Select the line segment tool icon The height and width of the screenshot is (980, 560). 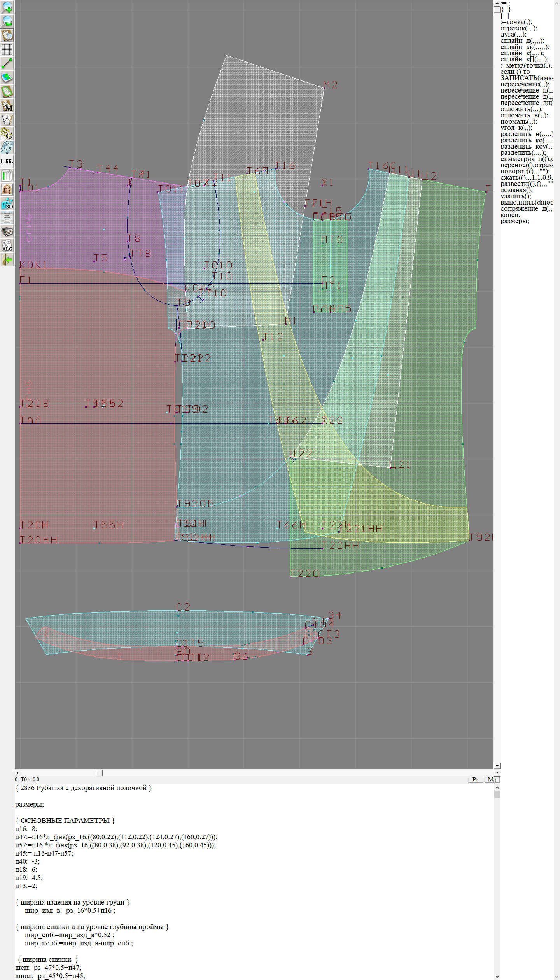pyautogui.click(x=7, y=63)
